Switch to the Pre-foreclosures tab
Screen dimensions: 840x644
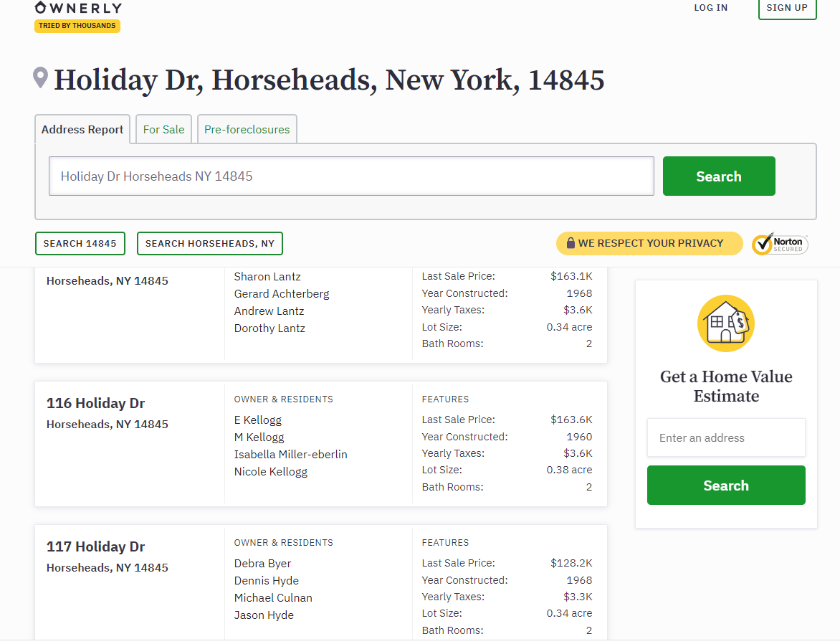(247, 130)
